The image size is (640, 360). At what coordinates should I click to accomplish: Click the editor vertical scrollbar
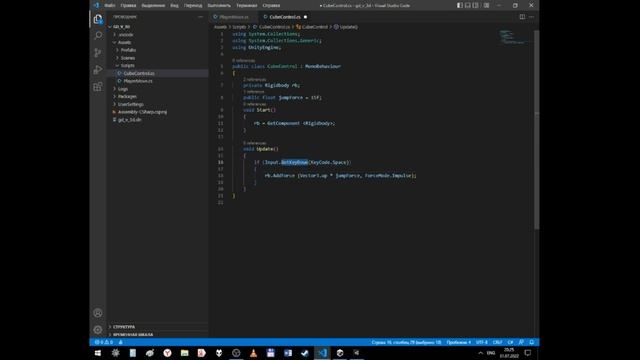click(x=537, y=130)
